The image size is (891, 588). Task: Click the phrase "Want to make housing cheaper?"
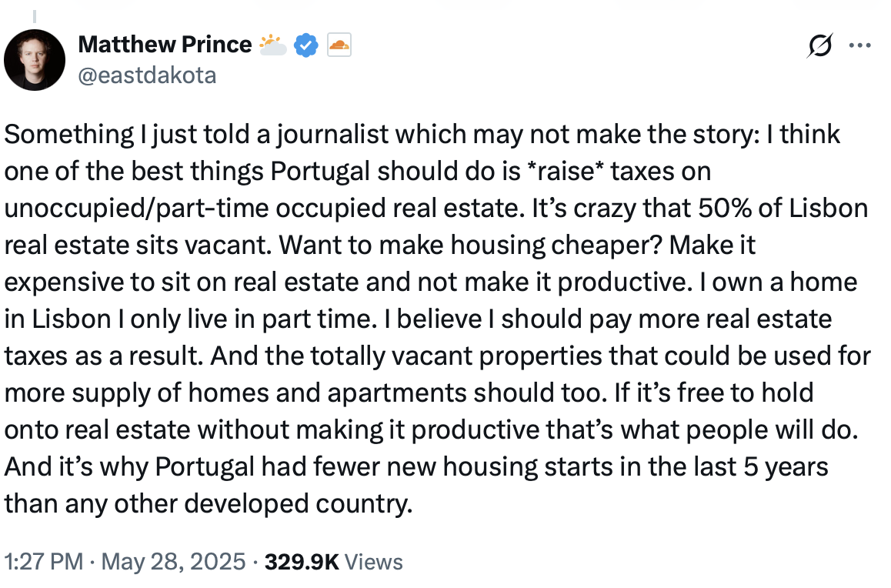tap(470, 246)
